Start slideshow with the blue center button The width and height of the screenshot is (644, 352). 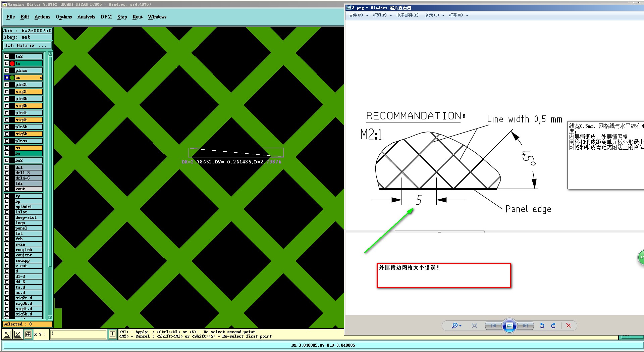pyautogui.click(x=509, y=325)
